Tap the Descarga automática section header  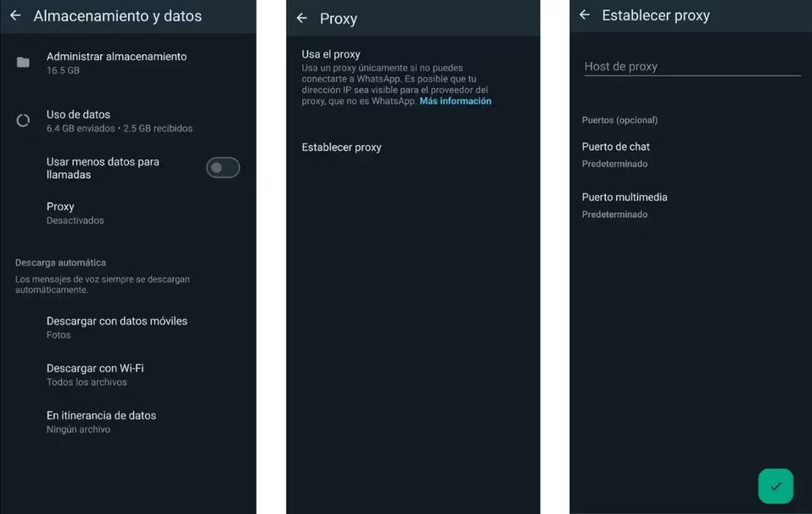click(x=60, y=263)
